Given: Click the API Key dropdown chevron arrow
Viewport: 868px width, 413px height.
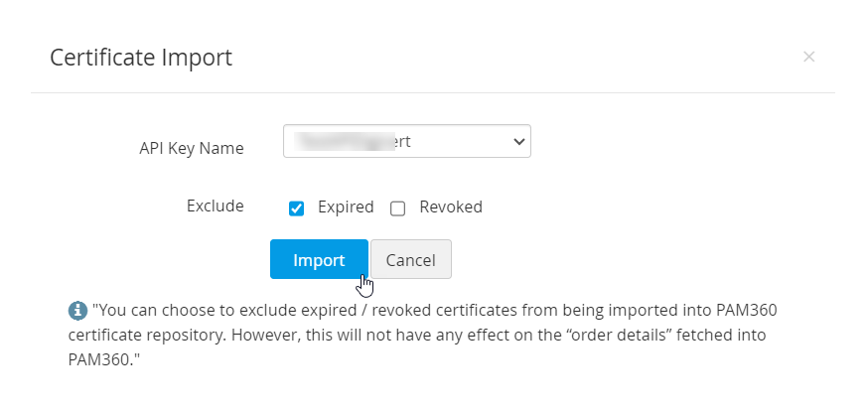Looking at the screenshot, I should point(518,142).
